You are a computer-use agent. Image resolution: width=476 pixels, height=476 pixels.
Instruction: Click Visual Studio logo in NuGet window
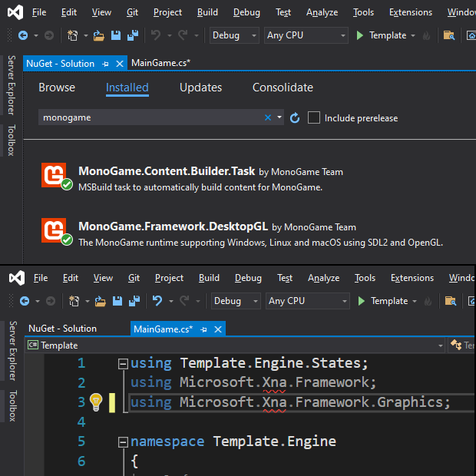coord(15,12)
